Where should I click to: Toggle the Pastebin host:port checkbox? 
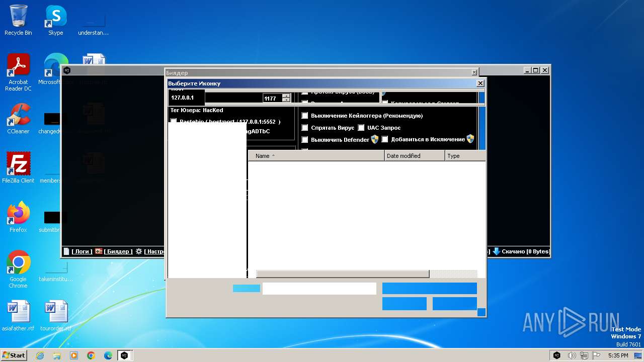174,121
